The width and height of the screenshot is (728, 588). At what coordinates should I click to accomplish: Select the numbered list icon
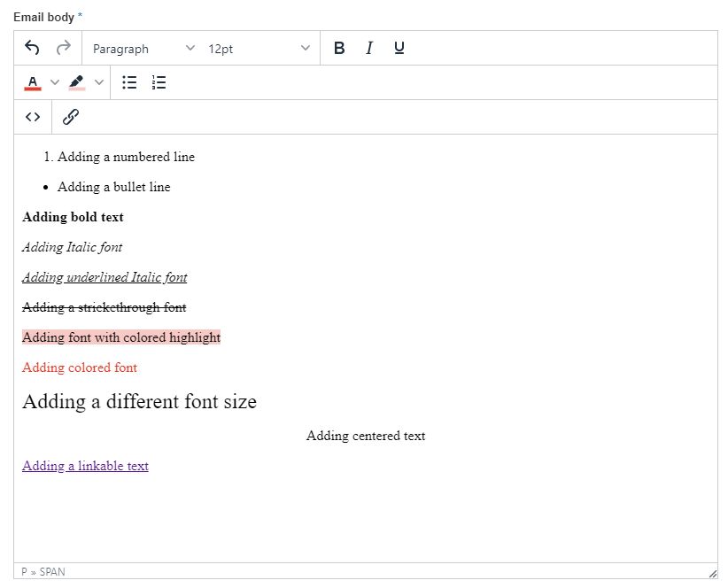[159, 82]
